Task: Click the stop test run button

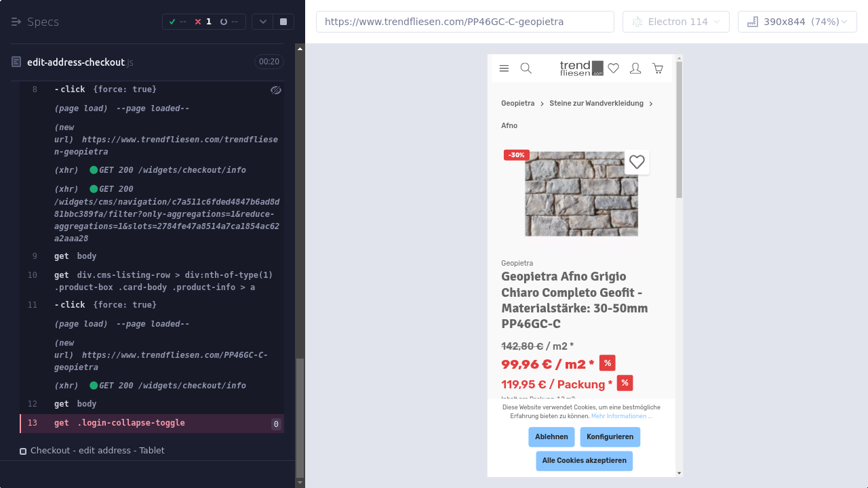Action: (x=283, y=22)
